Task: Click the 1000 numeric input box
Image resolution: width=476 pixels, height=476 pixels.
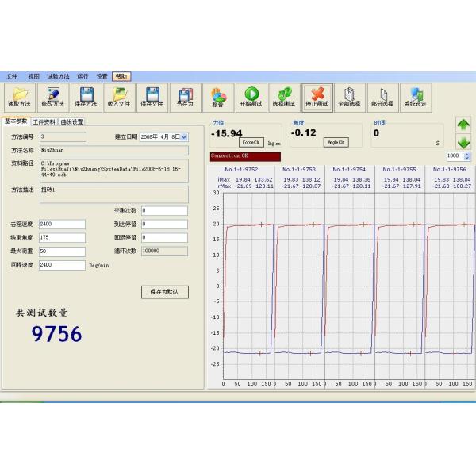Action: click(455, 156)
